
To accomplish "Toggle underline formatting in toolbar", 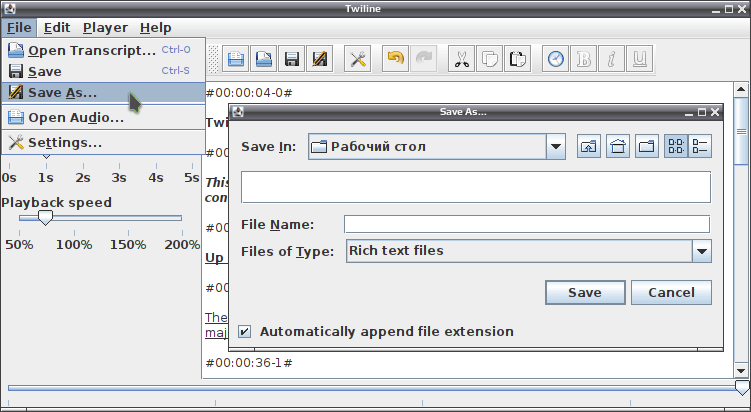I will click(x=639, y=59).
